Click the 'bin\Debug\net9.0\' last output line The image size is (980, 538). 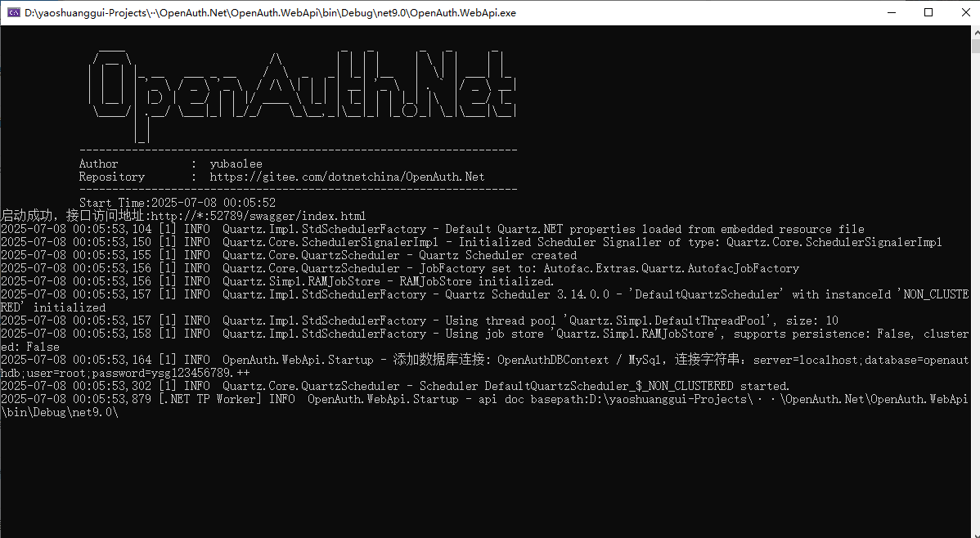[60, 413]
